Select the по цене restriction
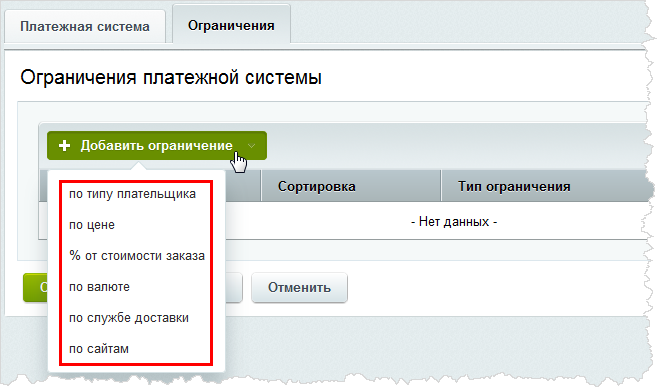 (92, 225)
